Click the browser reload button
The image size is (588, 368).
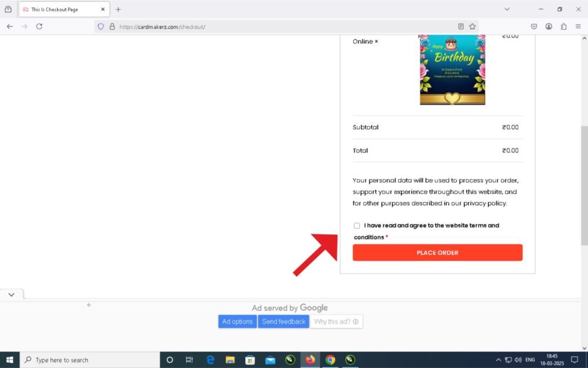pos(39,26)
